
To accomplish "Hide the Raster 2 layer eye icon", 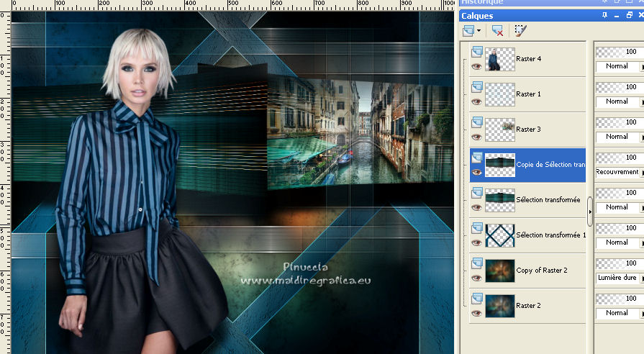I will 476,313.
